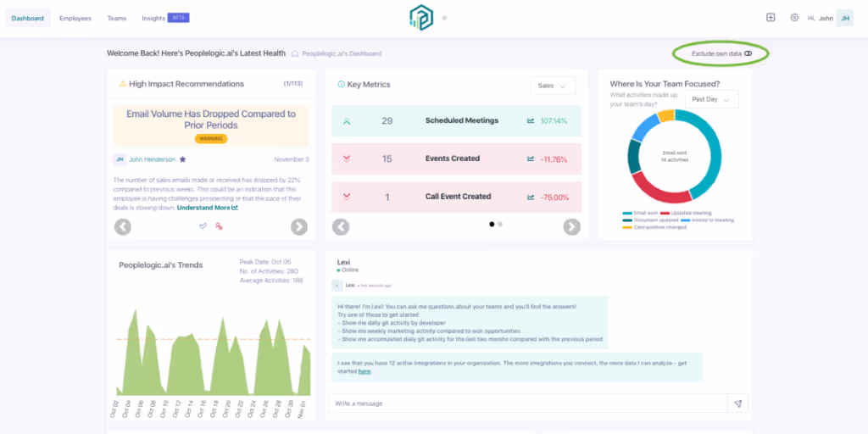
Task: Toggle Email sent legend item in donut chart
Action: [x=639, y=213]
